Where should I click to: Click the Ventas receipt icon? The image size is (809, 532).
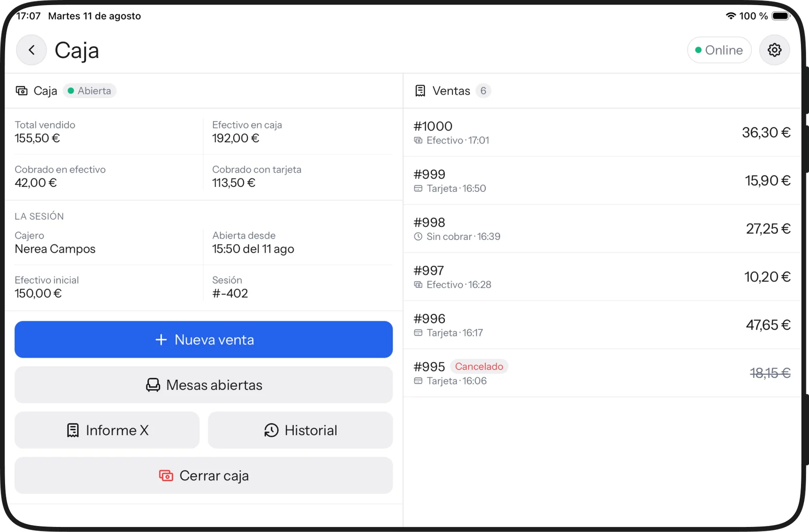(x=420, y=91)
